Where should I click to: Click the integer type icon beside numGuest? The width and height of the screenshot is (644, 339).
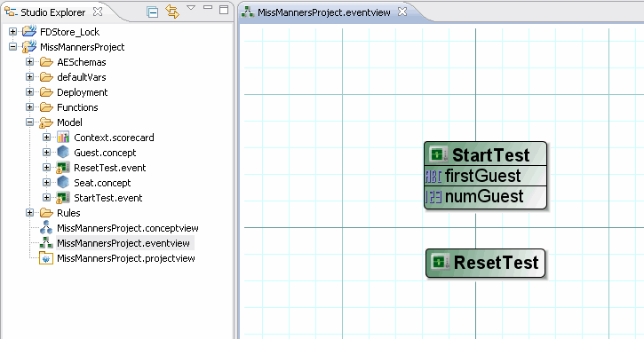(x=433, y=197)
